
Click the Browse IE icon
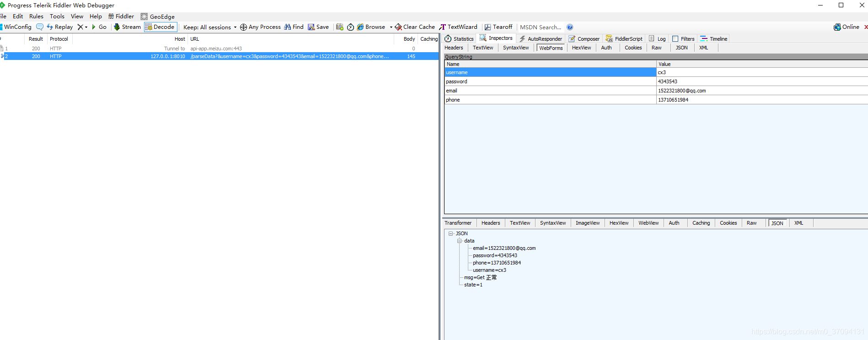pyautogui.click(x=360, y=27)
